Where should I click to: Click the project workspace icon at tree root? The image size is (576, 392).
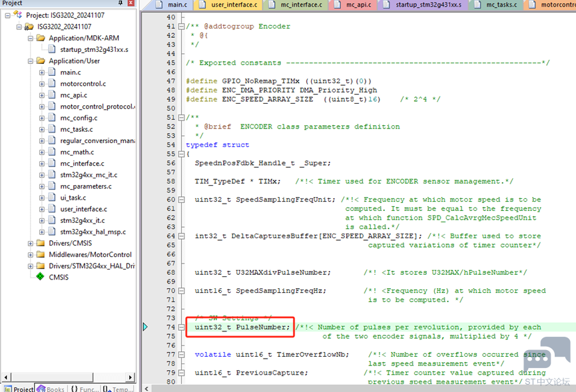click(x=17, y=15)
